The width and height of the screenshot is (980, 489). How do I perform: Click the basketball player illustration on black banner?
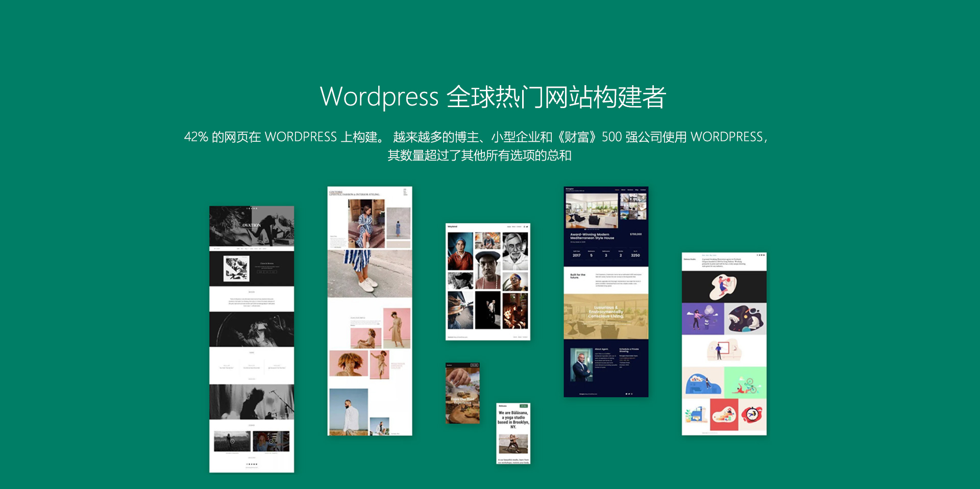pos(723,287)
